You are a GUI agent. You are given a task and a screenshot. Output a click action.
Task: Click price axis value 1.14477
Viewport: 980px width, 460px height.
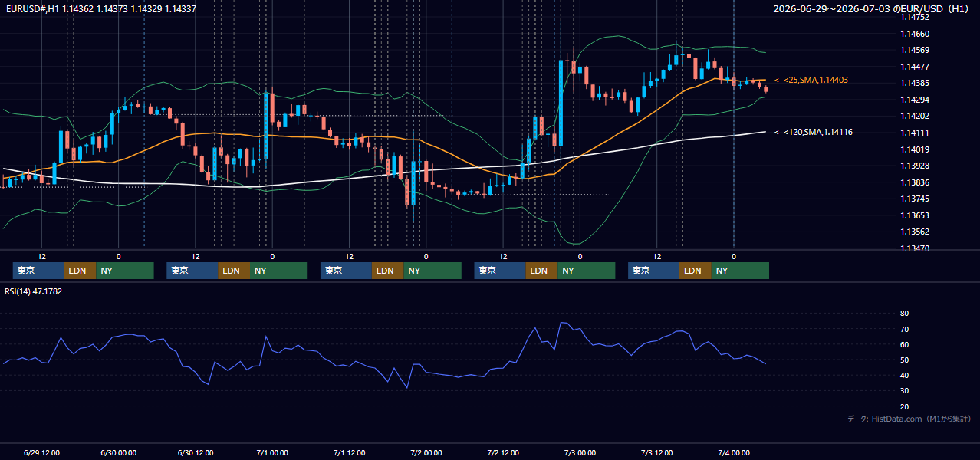tap(915, 67)
